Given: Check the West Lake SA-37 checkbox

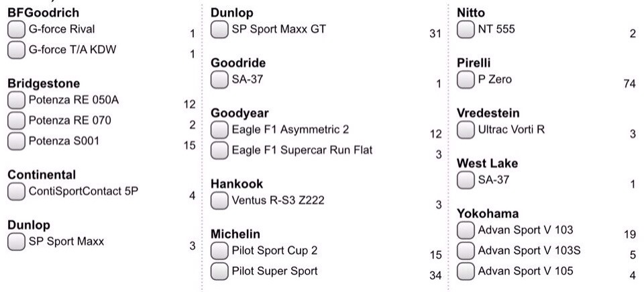Looking at the screenshot, I should [466, 180].
